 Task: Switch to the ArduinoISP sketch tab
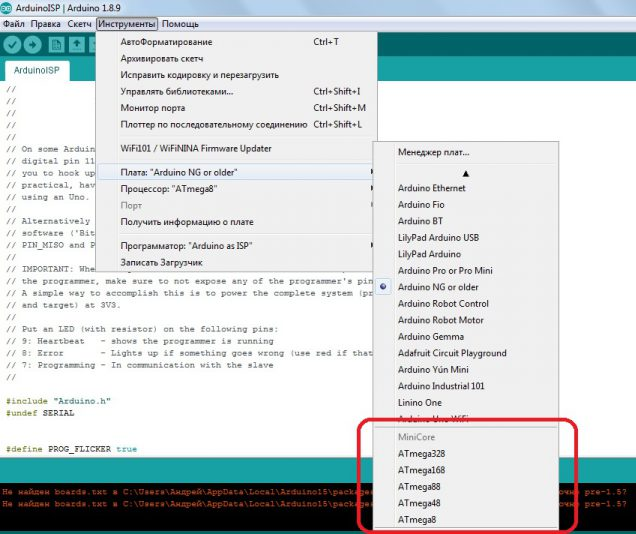coord(37,70)
